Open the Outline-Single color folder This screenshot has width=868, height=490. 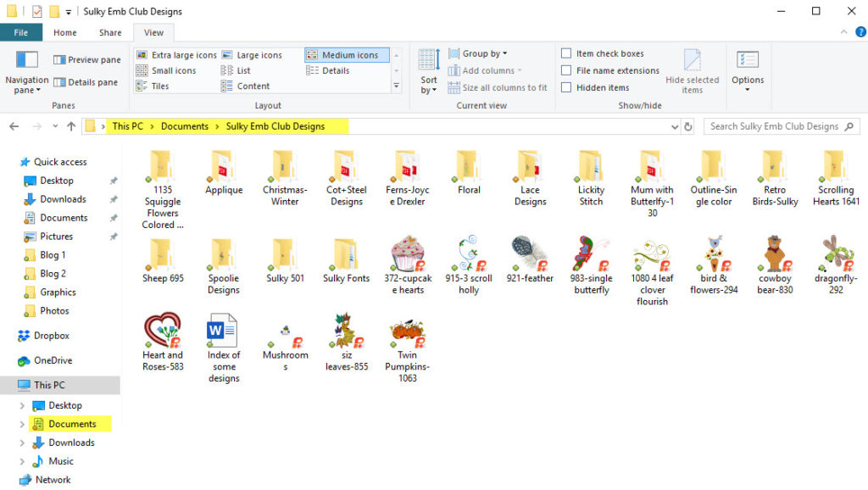(x=714, y=178)
